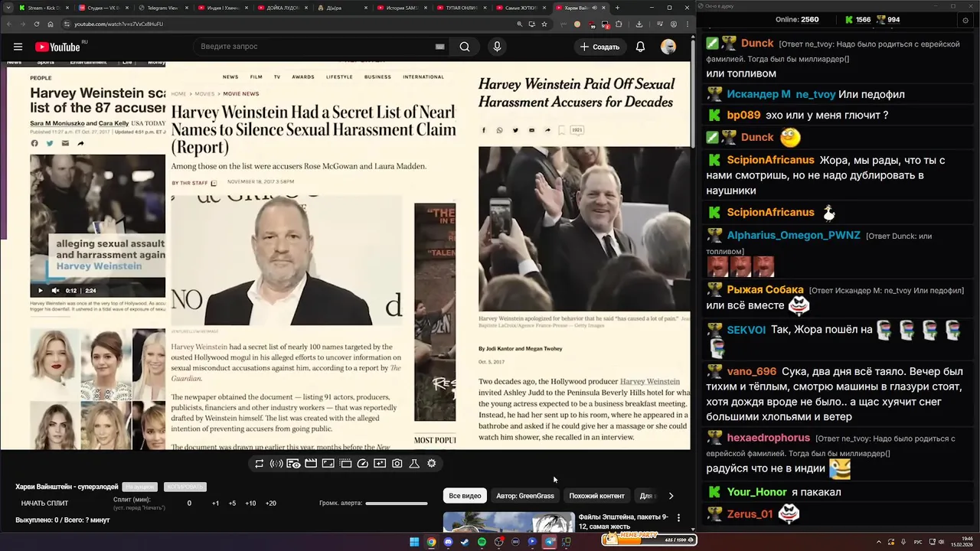
Task: Click the browser home icon
Action: pyautogui.click(x=50, y=24)
